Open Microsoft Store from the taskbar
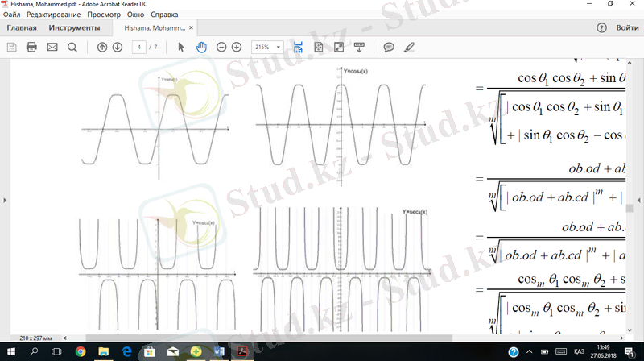The width and height of the screenshot is (644, 361). tap(150, 351)
